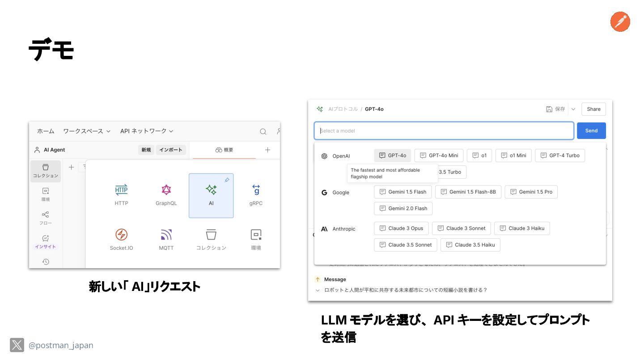Screen dimensions: 644x362
Task: Click the Postman logo in top corner
Action: pyautogui.click(x=620, y=22)
